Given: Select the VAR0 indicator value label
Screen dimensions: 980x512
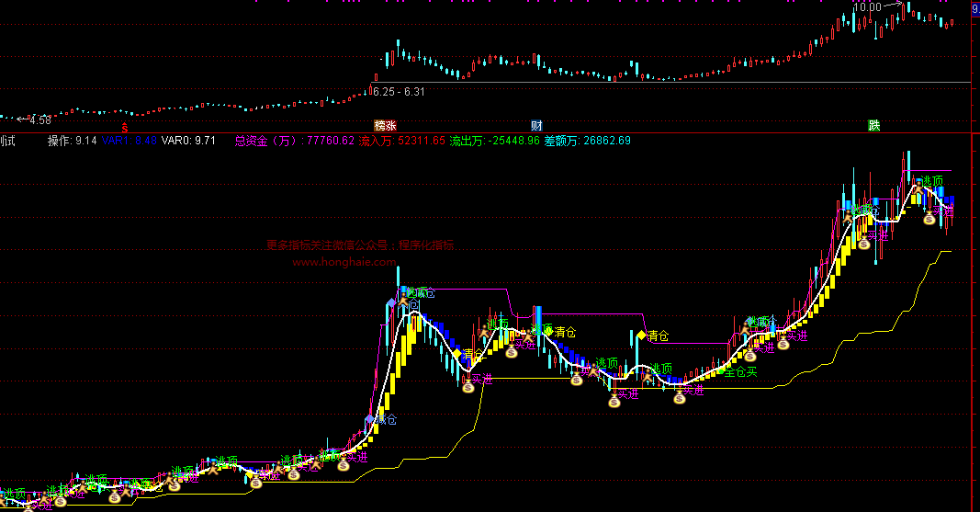Looking at the screenshot, I should 188,141.
